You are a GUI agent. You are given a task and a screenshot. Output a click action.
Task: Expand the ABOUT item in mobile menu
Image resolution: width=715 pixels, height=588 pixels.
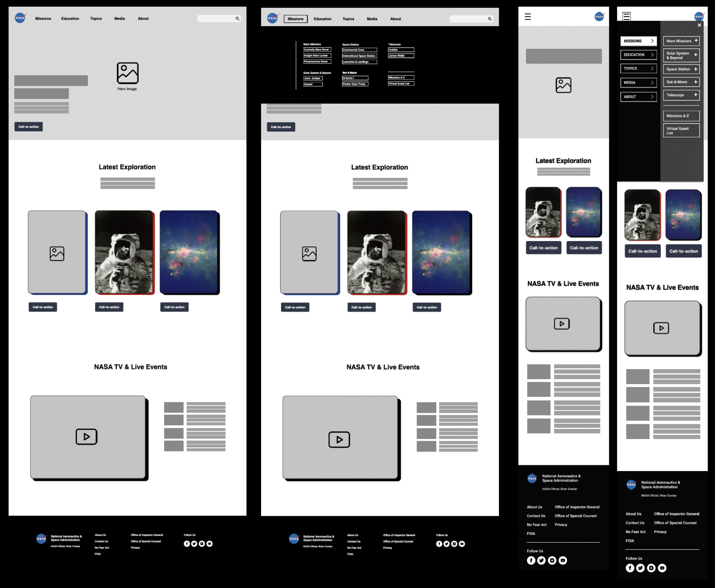[652, 97]
